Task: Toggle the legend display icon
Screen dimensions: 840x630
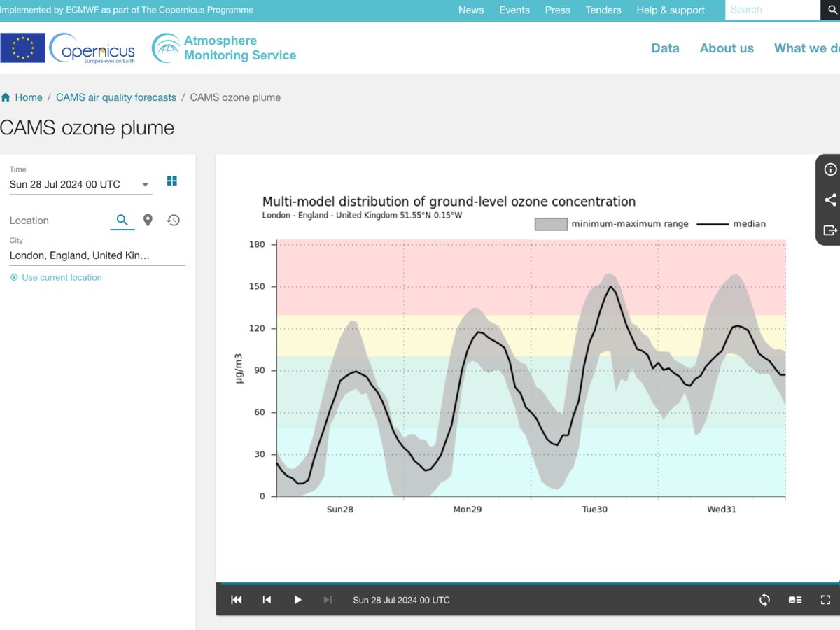Action: coord(795,600)
